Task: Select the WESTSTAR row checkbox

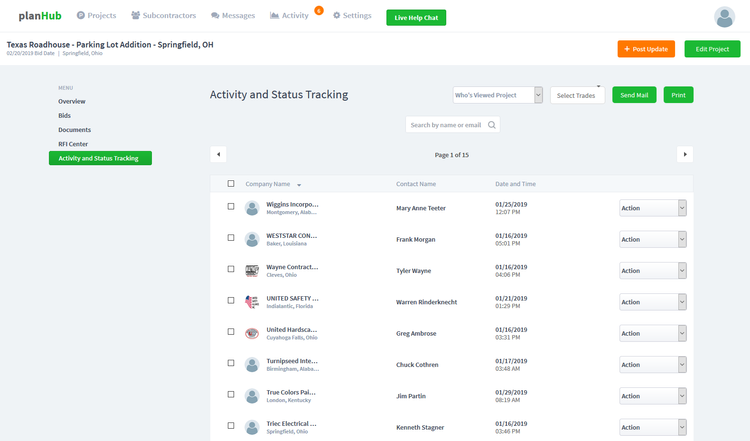Action: pos(231,239)
